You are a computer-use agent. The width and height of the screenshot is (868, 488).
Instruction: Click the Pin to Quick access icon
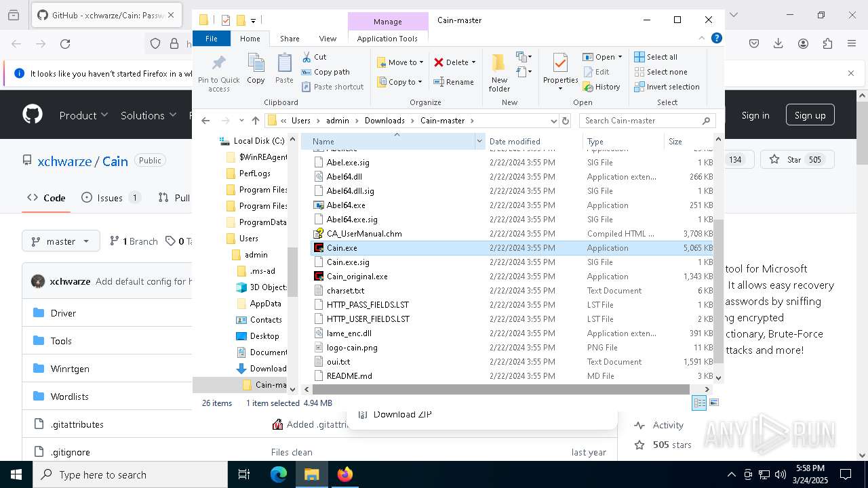click(218, 73)
